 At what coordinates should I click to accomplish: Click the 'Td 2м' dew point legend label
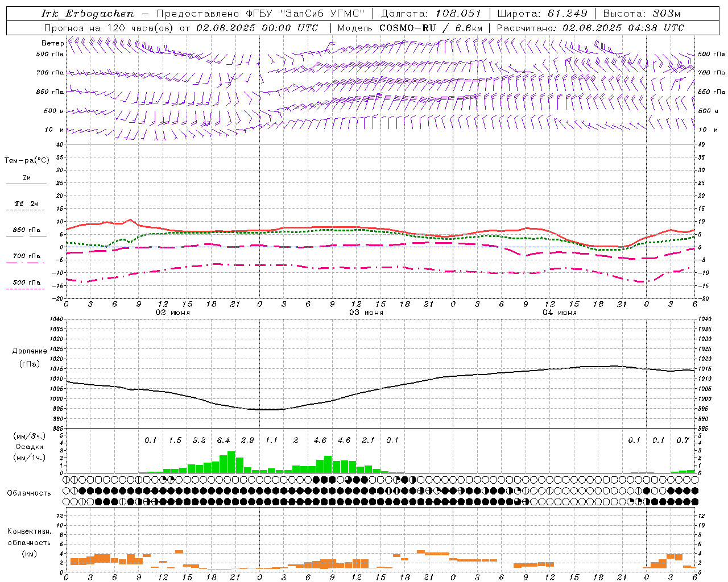click(27, 203)
